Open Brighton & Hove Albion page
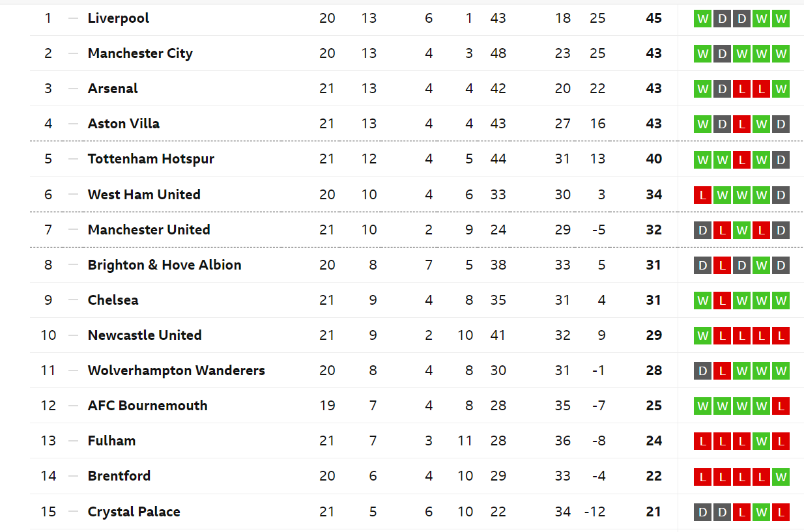Viewport: 804px width, 532px height. pos(165,265)
